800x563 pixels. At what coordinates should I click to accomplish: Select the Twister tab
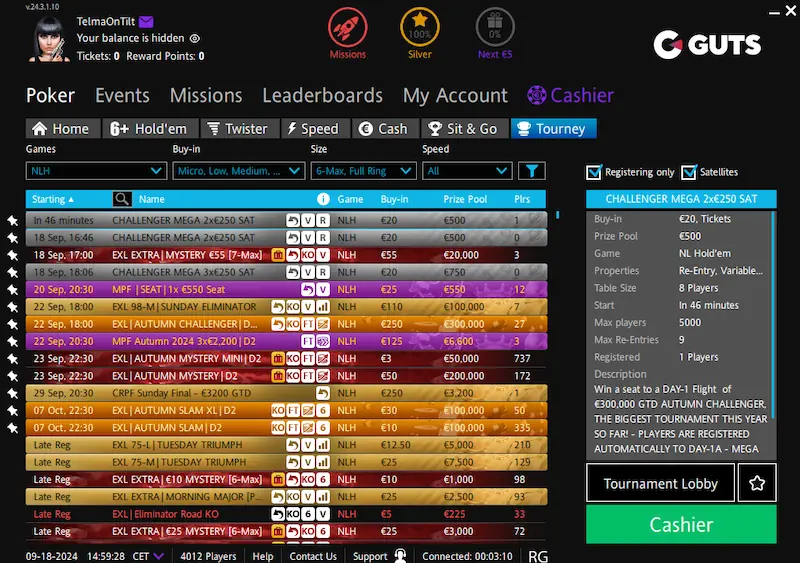(x=240, y=129)
